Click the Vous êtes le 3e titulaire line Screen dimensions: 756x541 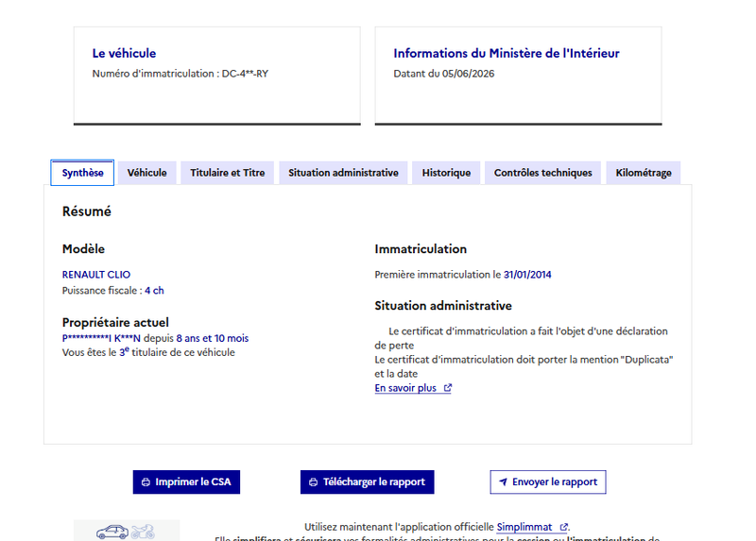[x=148, y=352]
